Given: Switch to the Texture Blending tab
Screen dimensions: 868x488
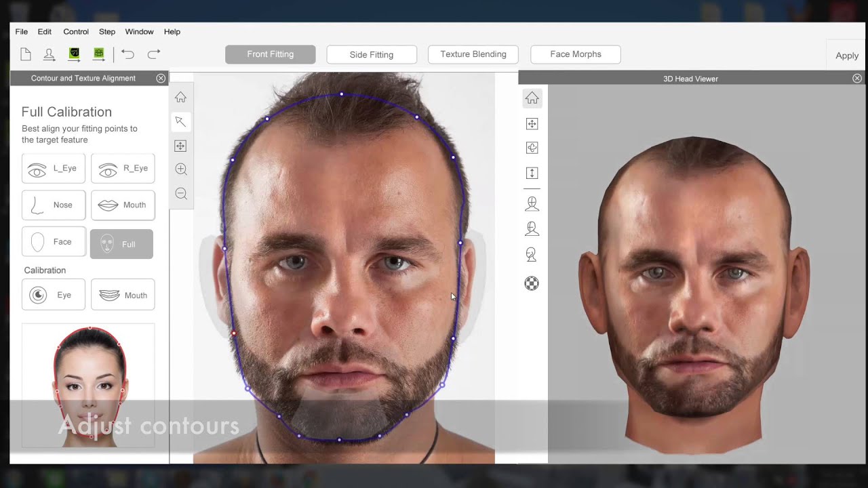Looking at the screenshot, I should tap(473, 54).
